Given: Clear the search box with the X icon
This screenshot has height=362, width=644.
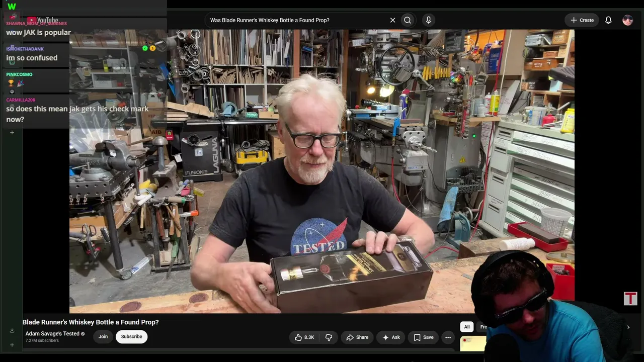Looking at the screenshot, I should pyautogui.click(x=392, y=20).
